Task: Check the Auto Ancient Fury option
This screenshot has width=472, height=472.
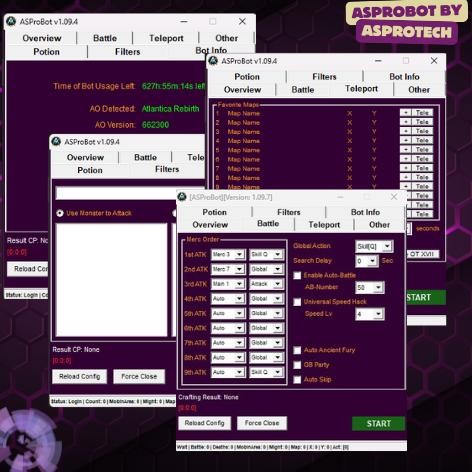Action: [297, 350]
